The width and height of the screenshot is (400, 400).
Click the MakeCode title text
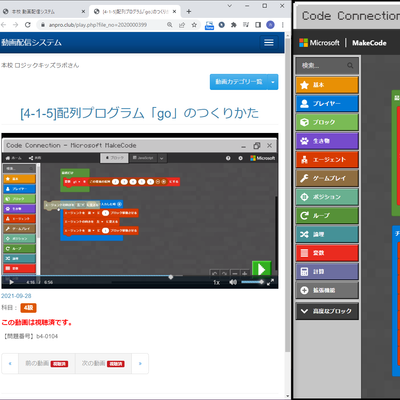369,43
